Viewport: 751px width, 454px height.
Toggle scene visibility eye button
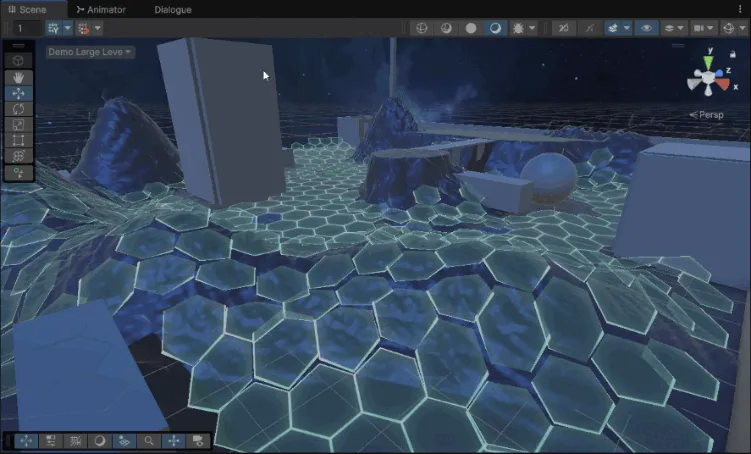(x=646, y=28)
